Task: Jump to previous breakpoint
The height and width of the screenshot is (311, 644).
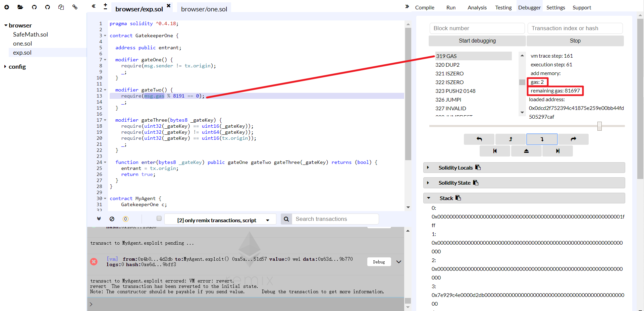Action: (495, 151)
